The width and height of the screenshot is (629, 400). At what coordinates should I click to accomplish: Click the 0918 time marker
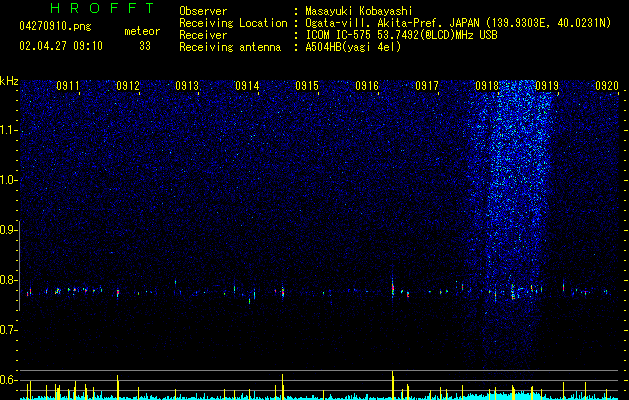(487, 86)
